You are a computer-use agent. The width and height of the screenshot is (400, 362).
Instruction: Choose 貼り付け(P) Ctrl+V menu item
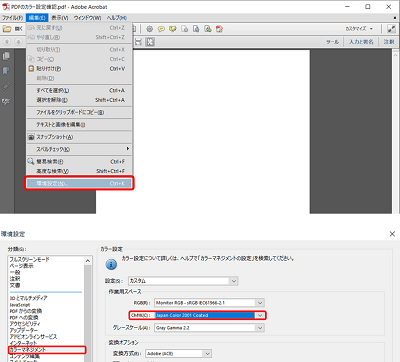point(79,69)
